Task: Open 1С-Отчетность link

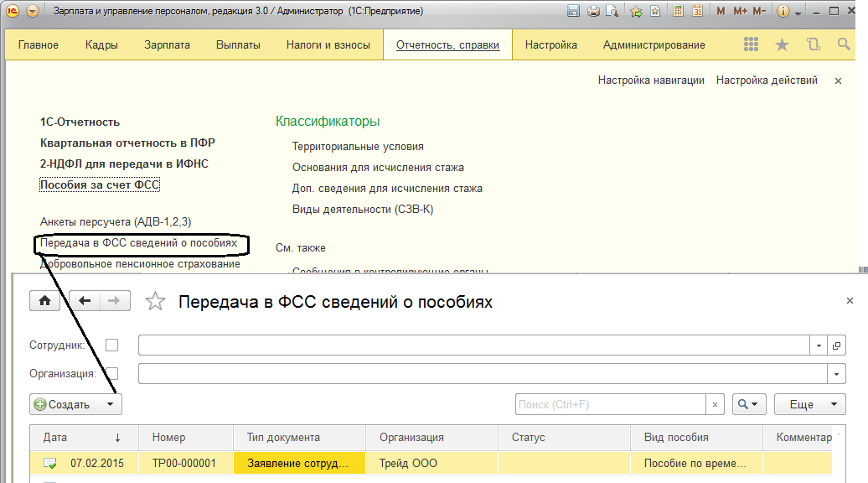Action: pyautogui.click(x=80, y=122)
